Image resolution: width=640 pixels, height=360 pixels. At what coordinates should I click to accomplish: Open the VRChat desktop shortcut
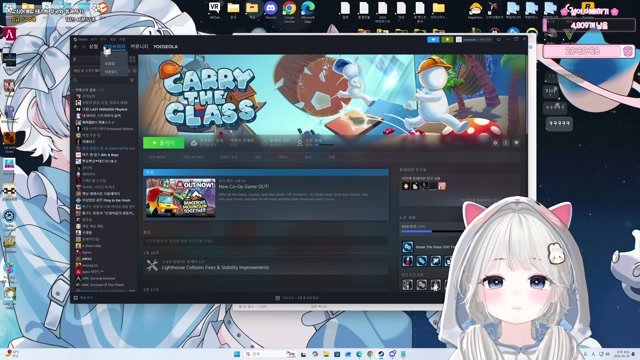click(x=214, y=10)
